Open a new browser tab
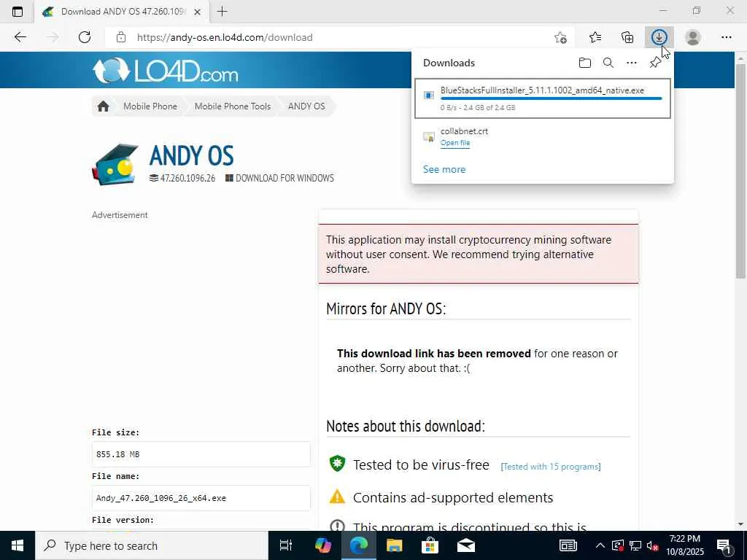Image resolution: width=747 pixels, height=560 pixels. pyautogui.click(x=222, y=12)
